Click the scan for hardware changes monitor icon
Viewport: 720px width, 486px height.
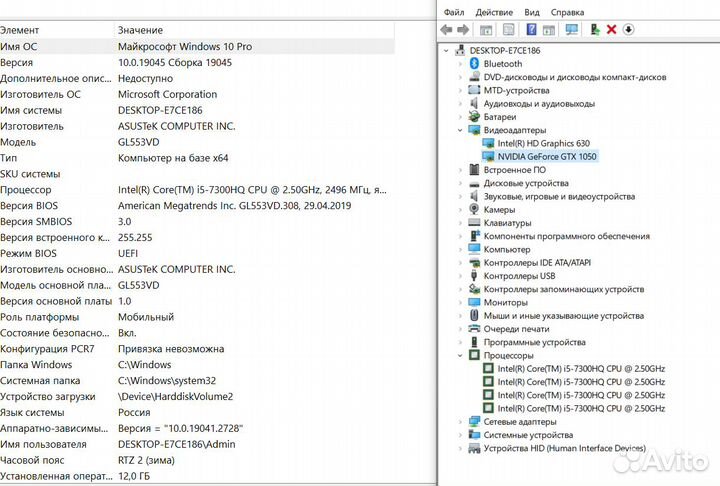[x=571, y=30]
